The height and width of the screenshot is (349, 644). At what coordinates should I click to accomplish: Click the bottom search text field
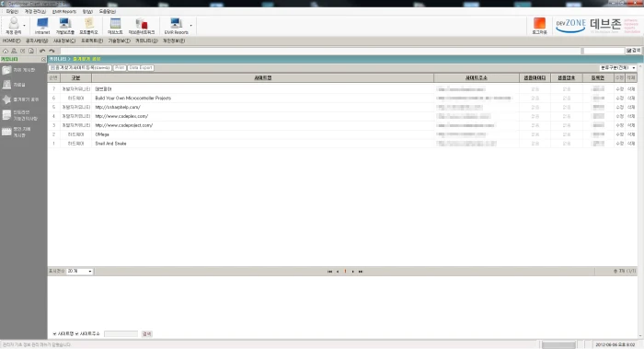click(x=121, y=333)
